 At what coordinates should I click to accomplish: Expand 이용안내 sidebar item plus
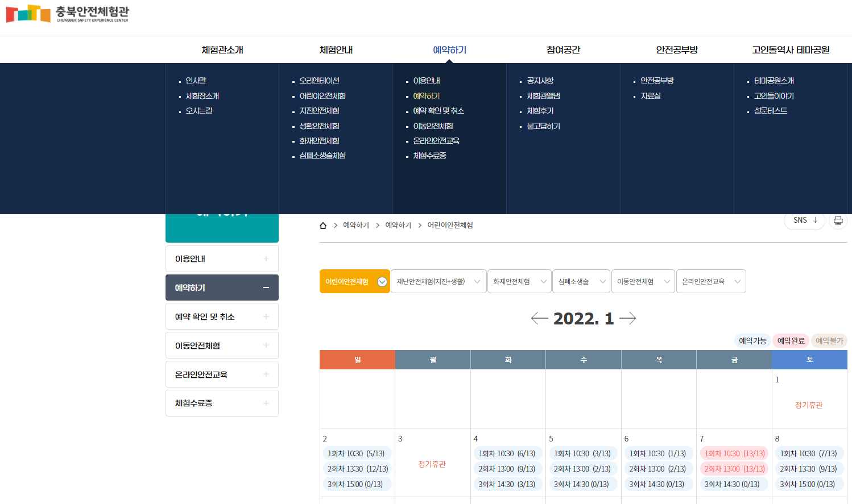[266, 259]
